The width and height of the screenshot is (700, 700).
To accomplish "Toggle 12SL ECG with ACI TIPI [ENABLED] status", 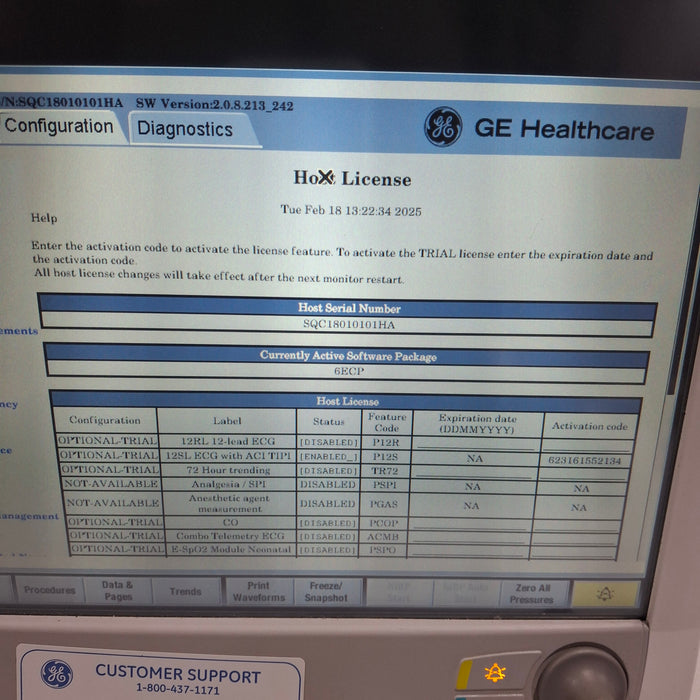I will coord(328,456).
